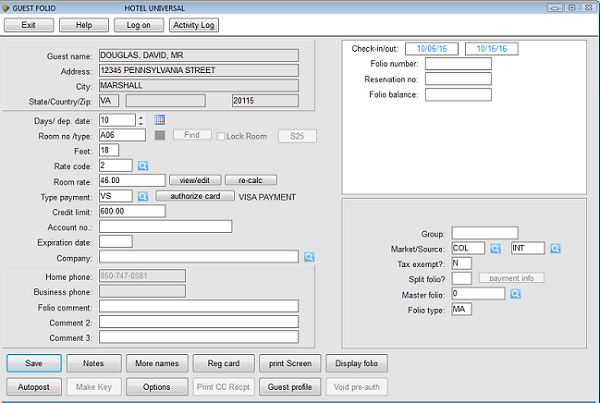Click the Expiration date field
The image size is (600, 403).
pyautogui.click(x=116, y=241)
